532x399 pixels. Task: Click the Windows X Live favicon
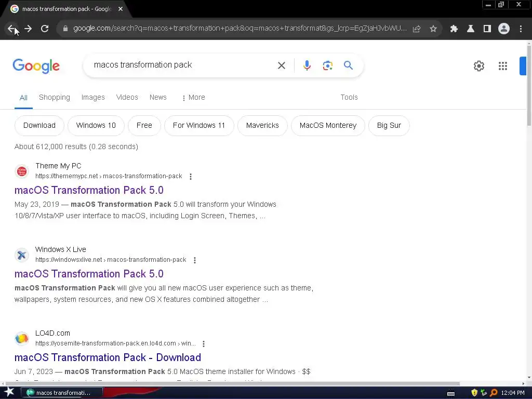pos(22,255)
